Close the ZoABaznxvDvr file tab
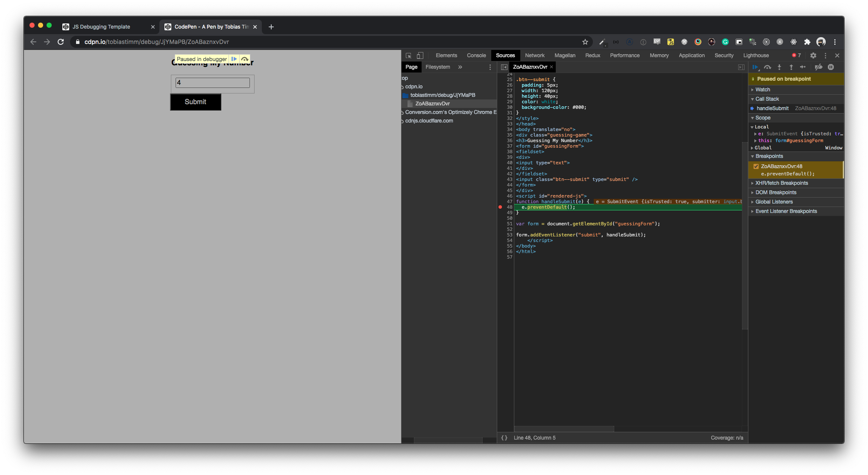The width and height of the screenshot is (868, 475). point(551,67)
